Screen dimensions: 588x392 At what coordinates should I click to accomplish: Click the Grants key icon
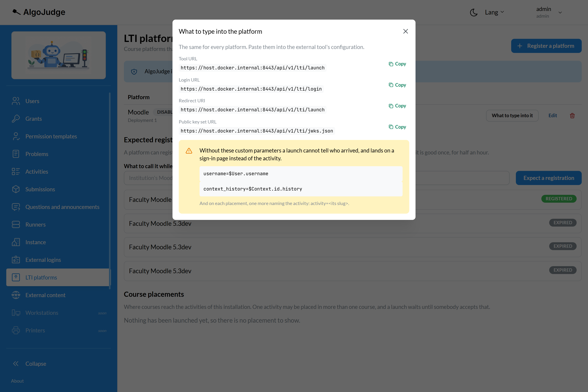[16, 119]
